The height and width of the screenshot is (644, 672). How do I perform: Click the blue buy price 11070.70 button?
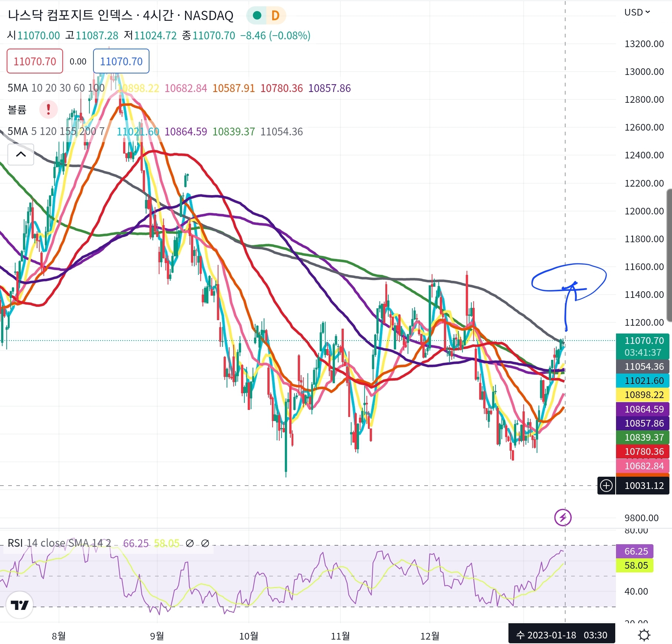[x=121, y=61]
